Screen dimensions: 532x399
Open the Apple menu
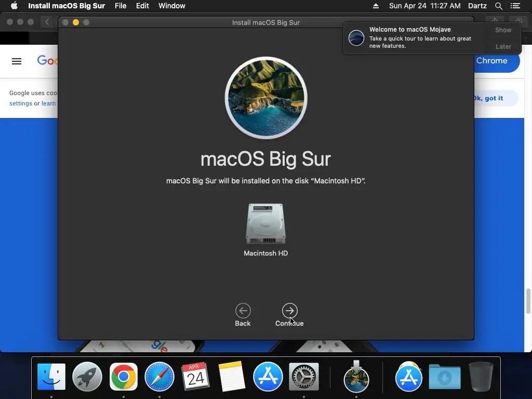pos(14,6)
